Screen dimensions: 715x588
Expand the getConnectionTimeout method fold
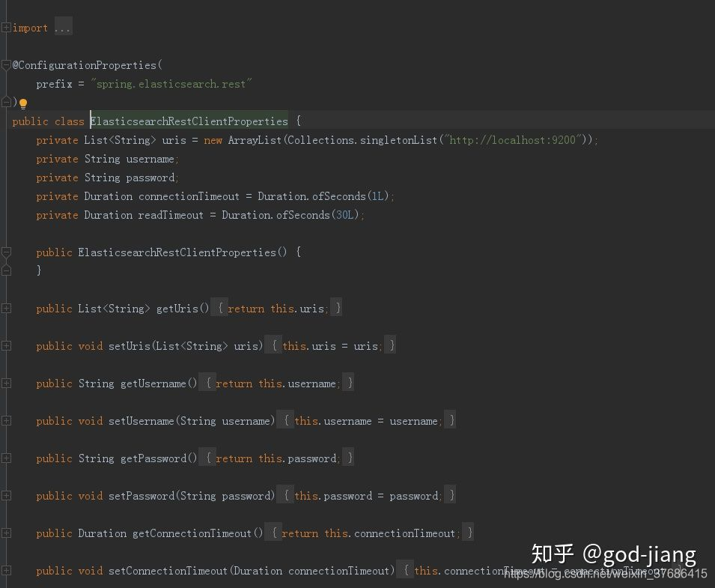(x=6, y=533)
